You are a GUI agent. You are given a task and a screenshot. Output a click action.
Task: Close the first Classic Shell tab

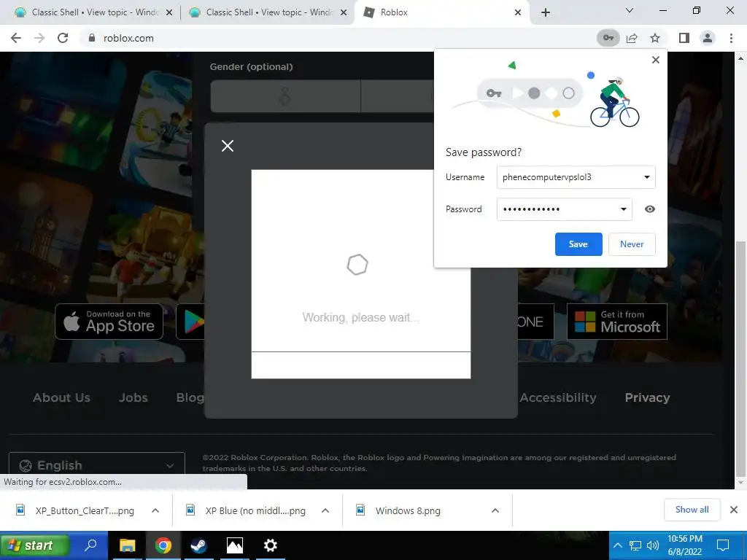[x=169, y=12]
